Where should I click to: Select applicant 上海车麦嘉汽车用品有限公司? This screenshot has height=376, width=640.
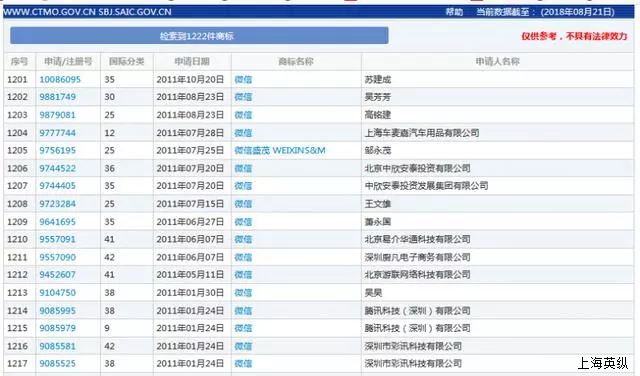(422, 133)
